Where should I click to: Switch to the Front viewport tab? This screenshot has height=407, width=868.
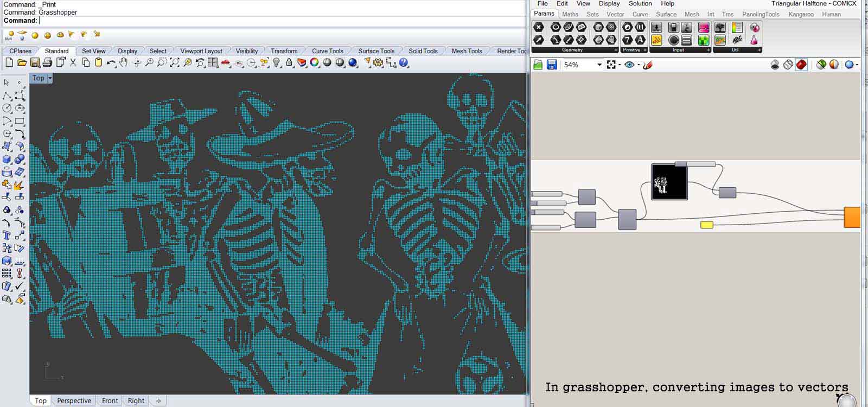[110, 401]
